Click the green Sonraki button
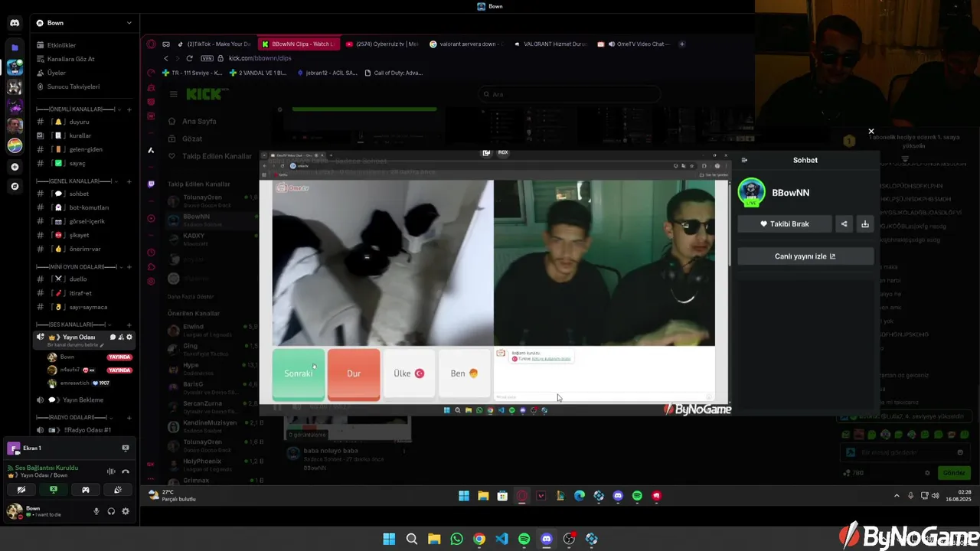 click(299, 373)
